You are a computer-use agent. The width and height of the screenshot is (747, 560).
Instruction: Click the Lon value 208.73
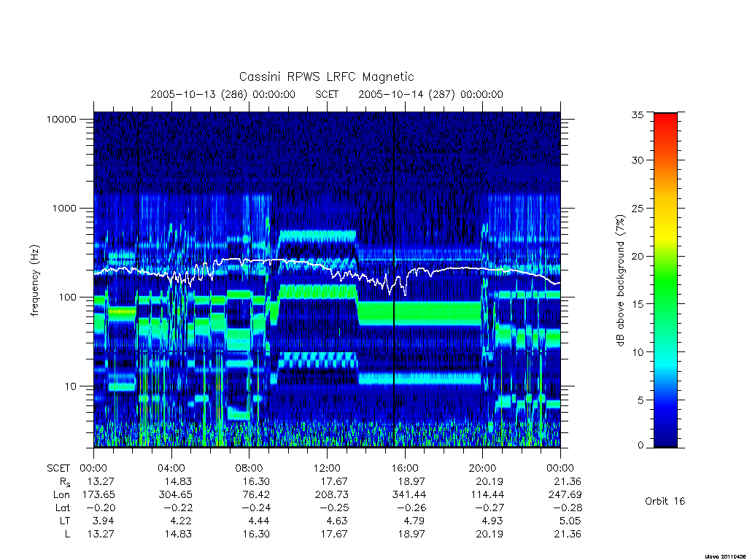(332, 495)
